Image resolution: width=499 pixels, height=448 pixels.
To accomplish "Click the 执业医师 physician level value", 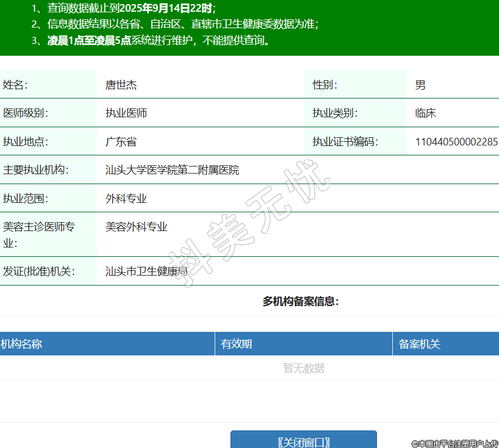I will [x=126, y=113].
